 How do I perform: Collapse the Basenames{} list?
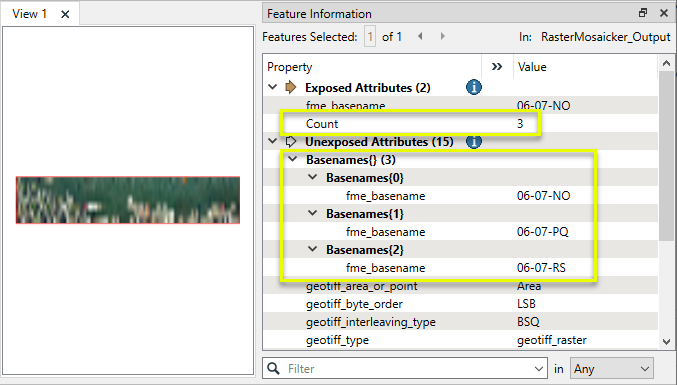point(293,160)
